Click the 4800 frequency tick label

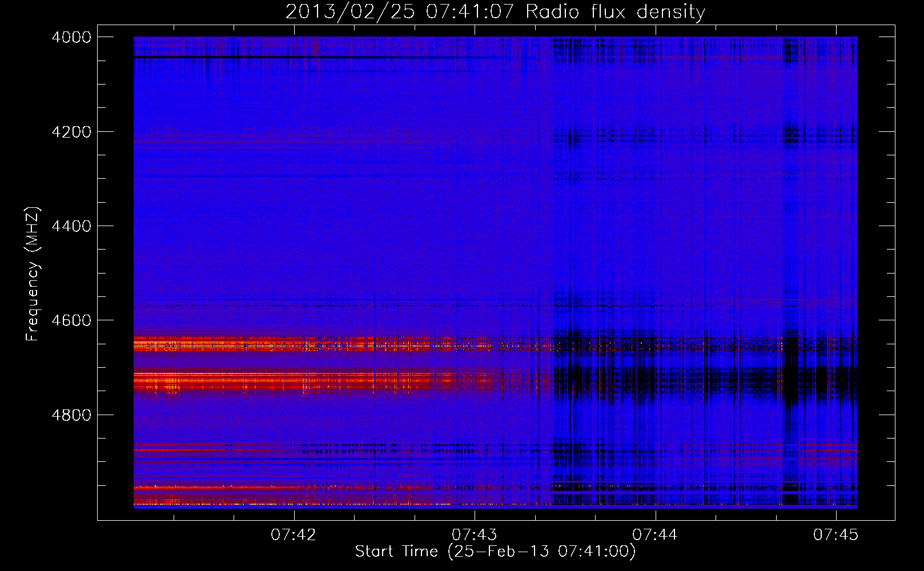[x=71, y=415]
